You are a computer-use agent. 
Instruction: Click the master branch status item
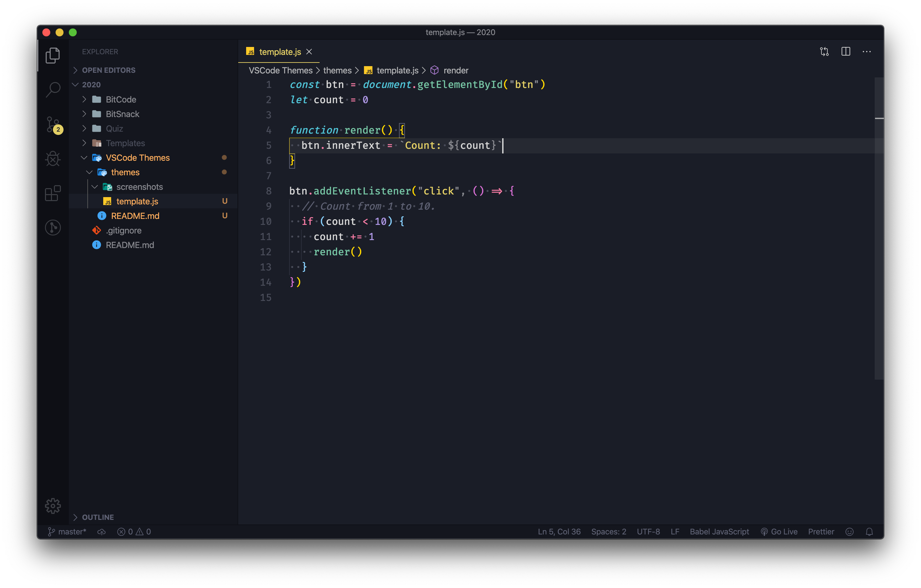(x=67, y=532)
